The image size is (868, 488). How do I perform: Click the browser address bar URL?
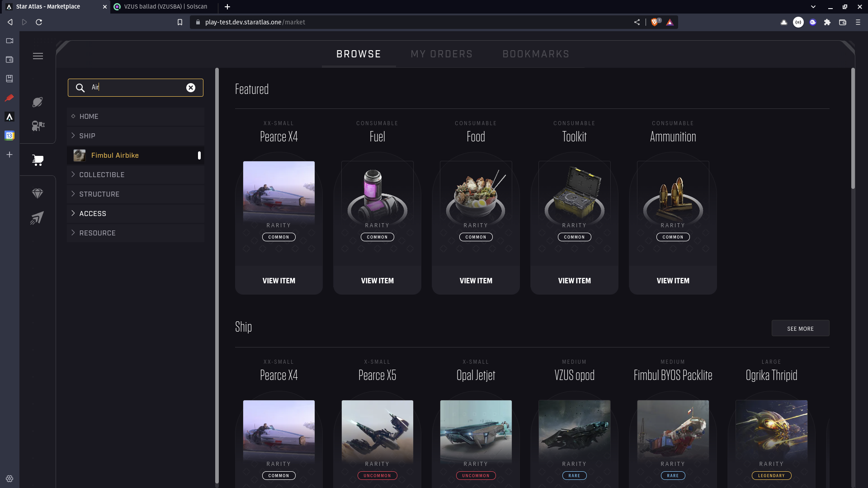[x=255, y=22]
